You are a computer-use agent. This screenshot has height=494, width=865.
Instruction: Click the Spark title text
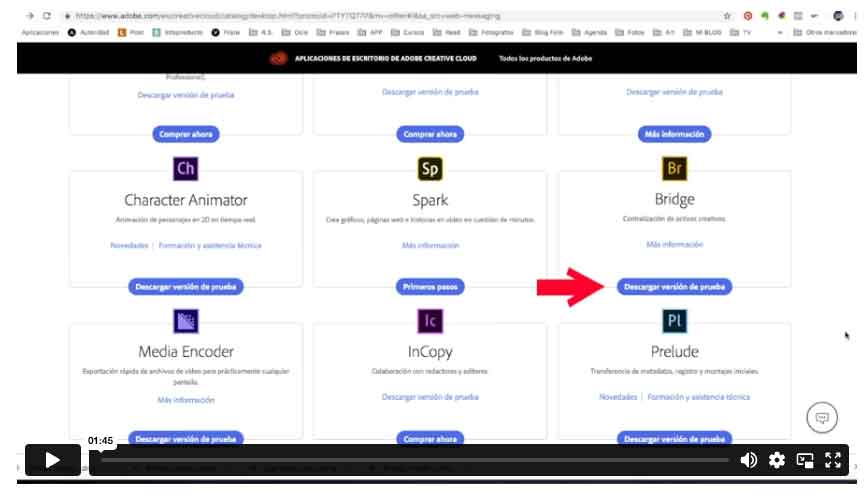(430, 200)
